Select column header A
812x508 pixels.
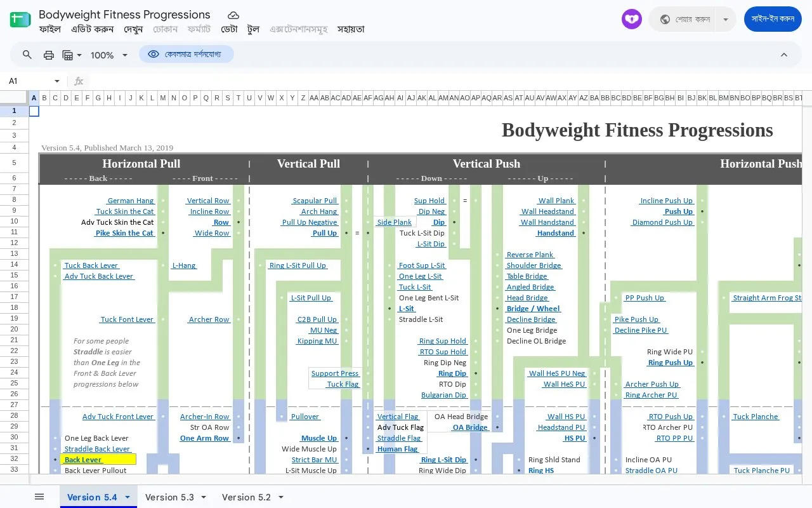pos(34,98)
